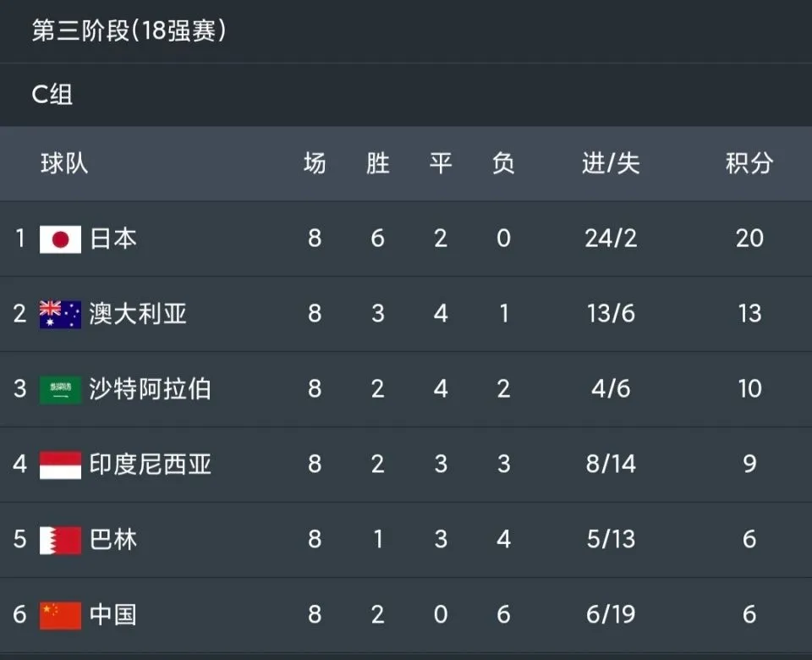
Task: Click the Japan flag icon
Action: click(x=60, y=239)
